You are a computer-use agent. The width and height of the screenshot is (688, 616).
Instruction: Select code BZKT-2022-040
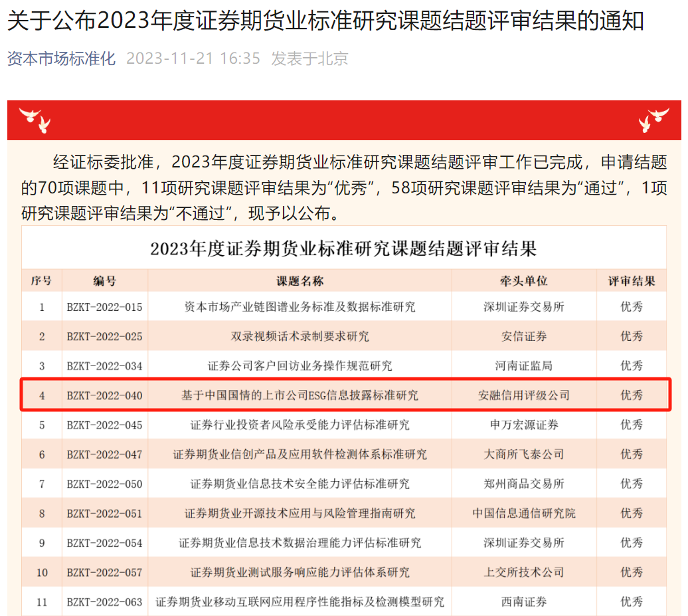(x=104, y=395)
